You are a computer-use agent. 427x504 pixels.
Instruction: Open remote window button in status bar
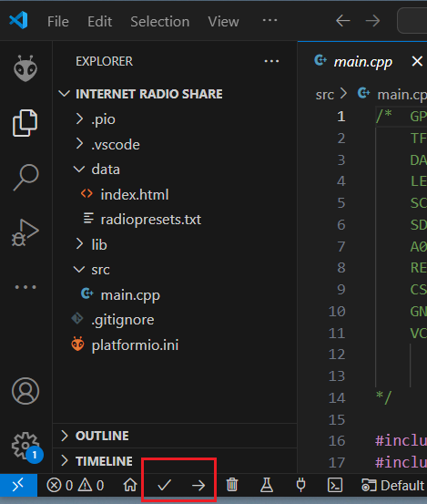[x=18, y=485]
